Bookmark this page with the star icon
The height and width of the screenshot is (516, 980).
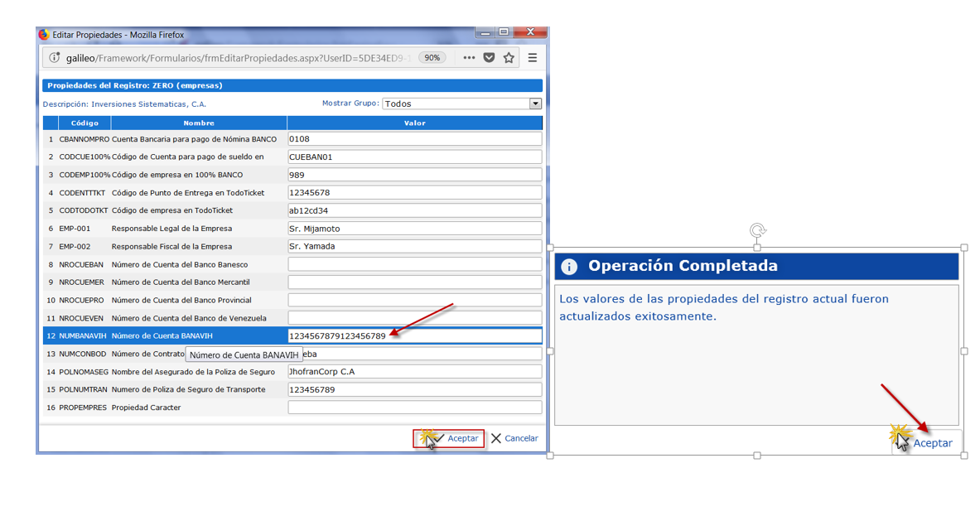[509, 57]
